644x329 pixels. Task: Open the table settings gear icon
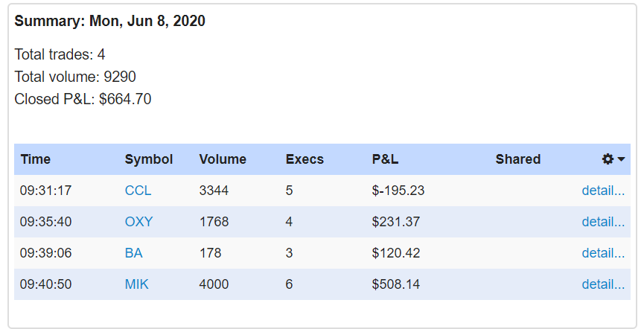tap(608, 159)
